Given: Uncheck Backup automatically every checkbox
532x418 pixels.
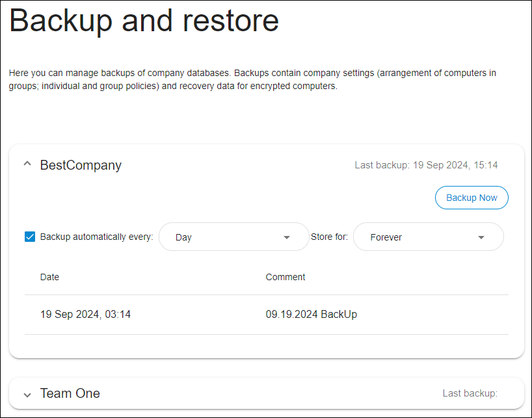Looking at the screenshot, I should (30, 237).
